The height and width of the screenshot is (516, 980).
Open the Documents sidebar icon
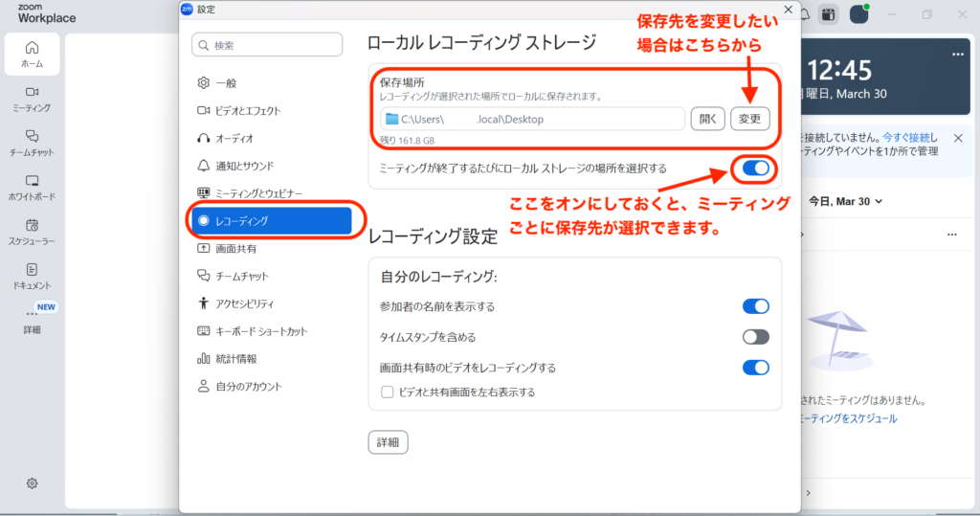[32, 275]
